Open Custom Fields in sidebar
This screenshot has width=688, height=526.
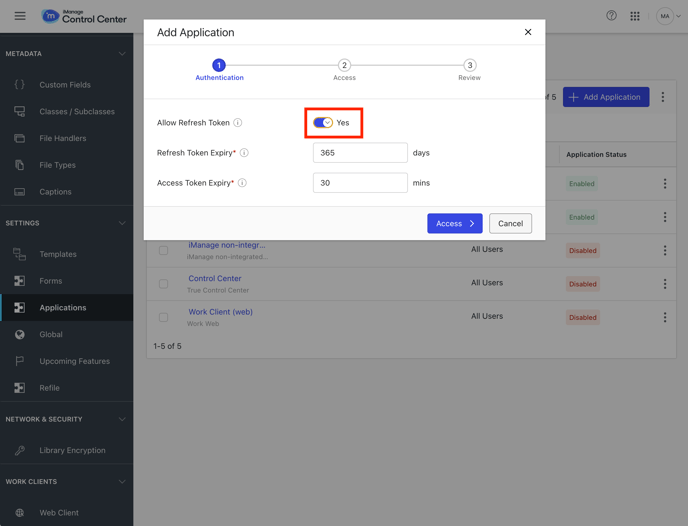coord(65,85)
